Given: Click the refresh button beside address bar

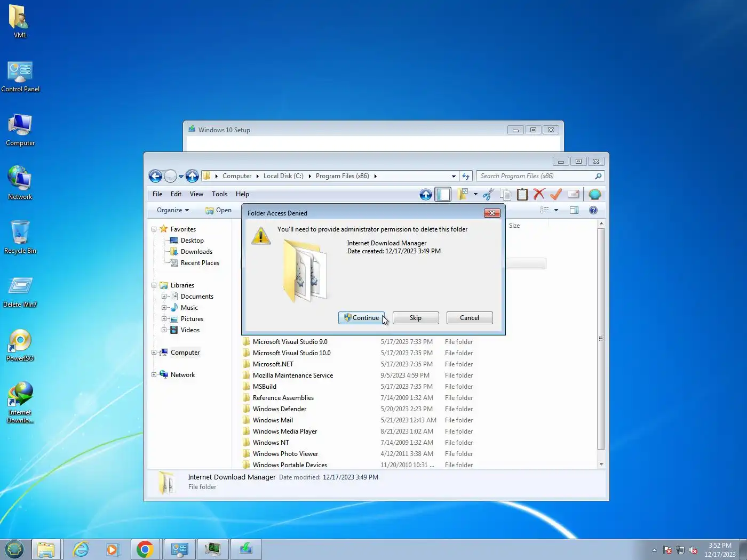Looking at the screenshot, I should (x=466, y=176).
